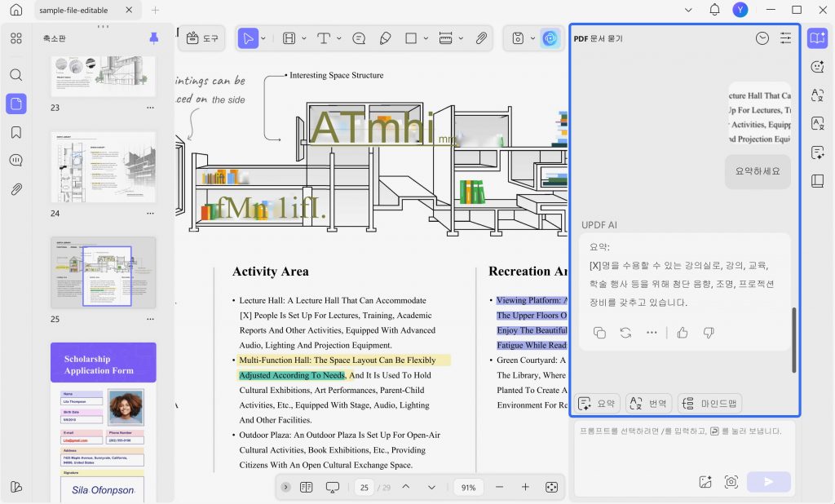Click the save document icon

tap(518, 38)
